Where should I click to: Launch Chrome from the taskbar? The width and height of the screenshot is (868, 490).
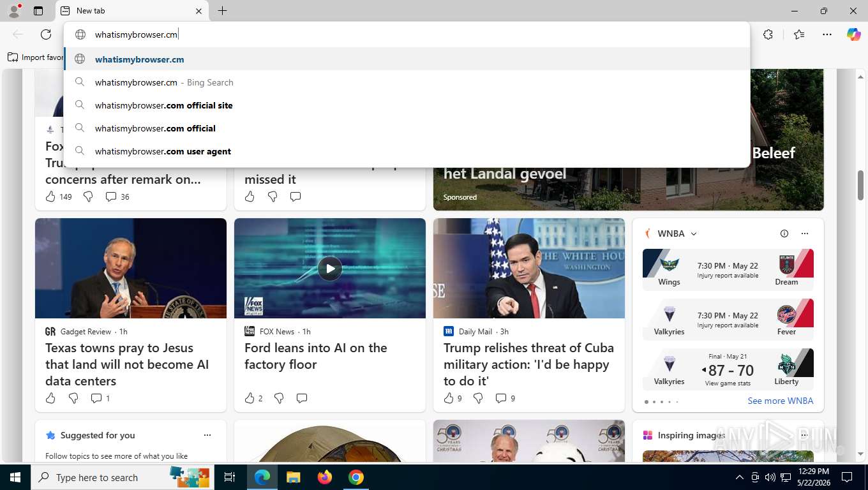(x=356, y=477)
